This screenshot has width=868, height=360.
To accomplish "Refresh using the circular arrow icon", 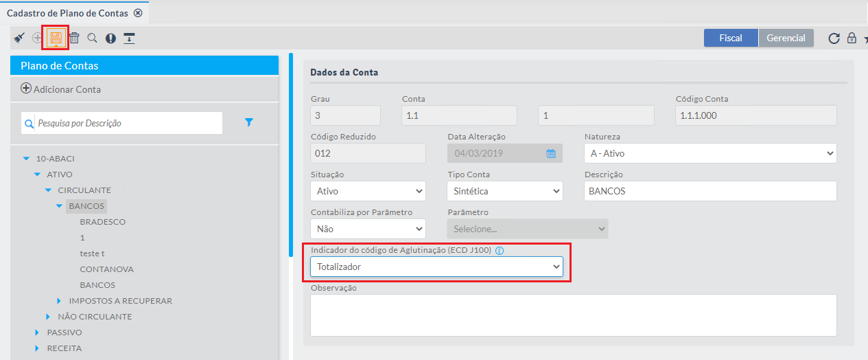I will point(834,38).
